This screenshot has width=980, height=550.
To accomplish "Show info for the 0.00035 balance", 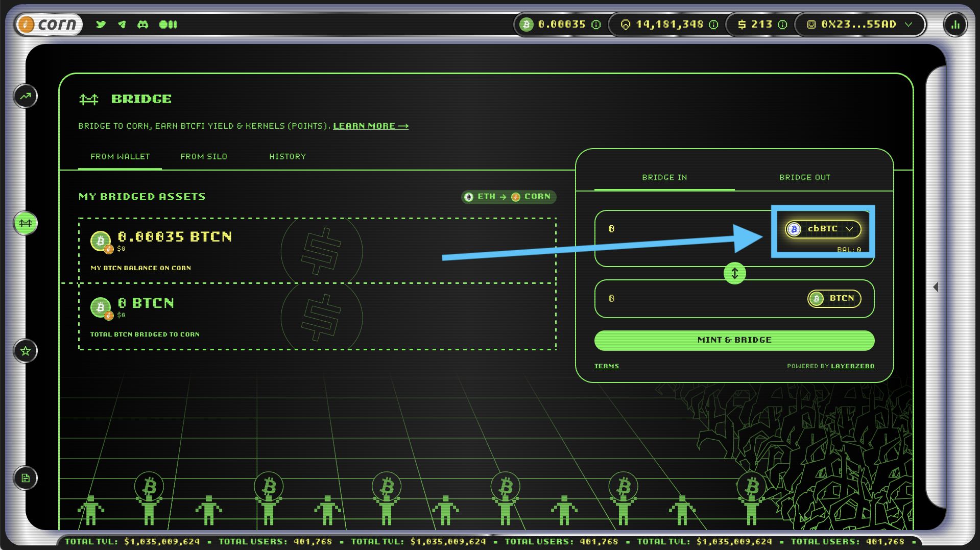I will pos(596,25).
